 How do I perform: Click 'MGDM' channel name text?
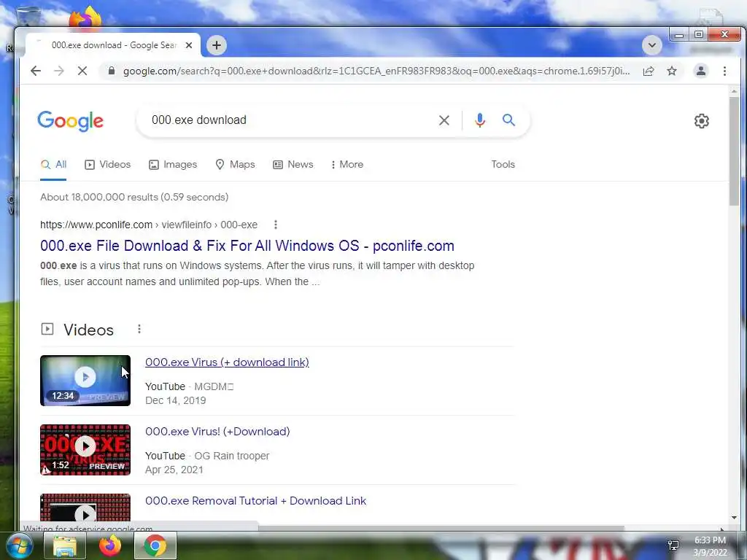214,386
